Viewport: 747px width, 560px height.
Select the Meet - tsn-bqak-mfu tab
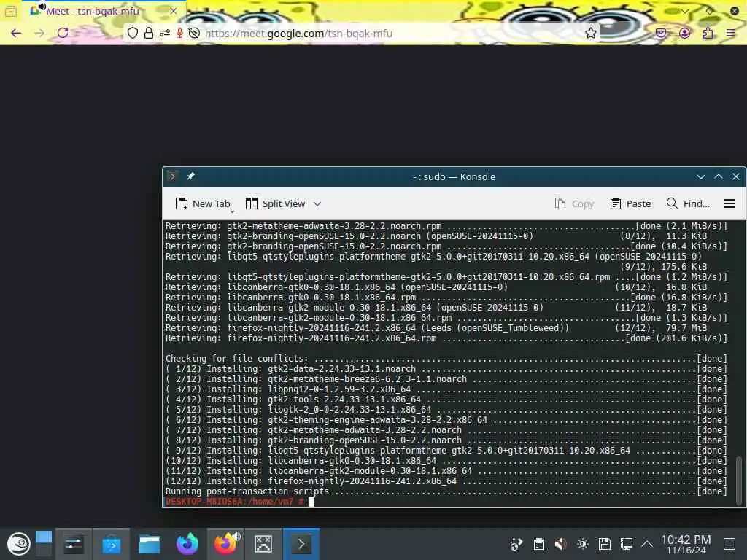click(x=104, y=11)
